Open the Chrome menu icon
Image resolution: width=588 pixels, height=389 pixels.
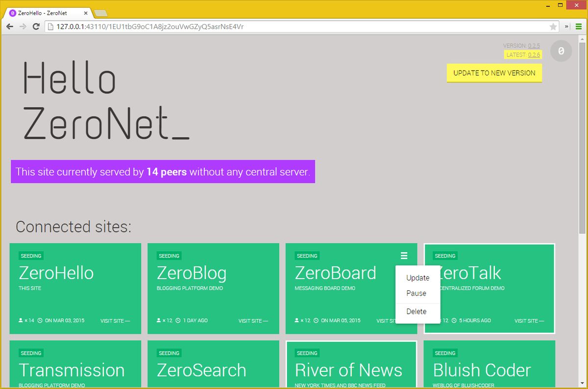(578, 26)
